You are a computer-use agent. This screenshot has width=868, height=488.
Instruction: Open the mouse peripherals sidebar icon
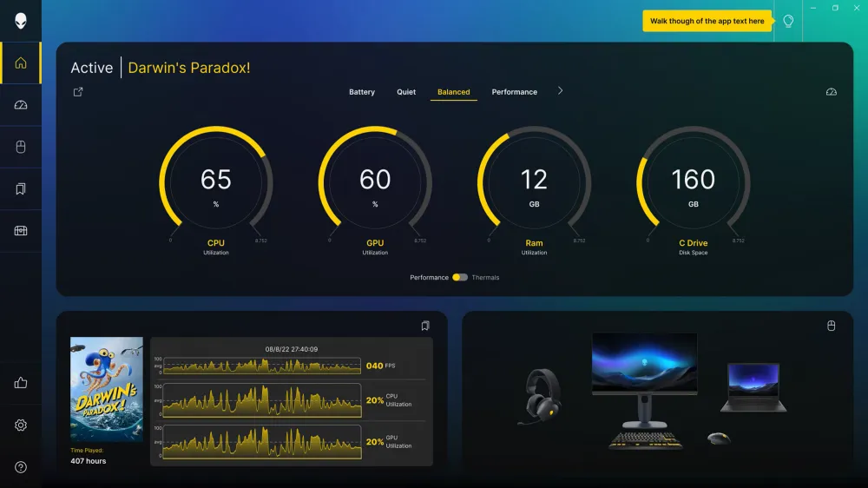(21, 147)
